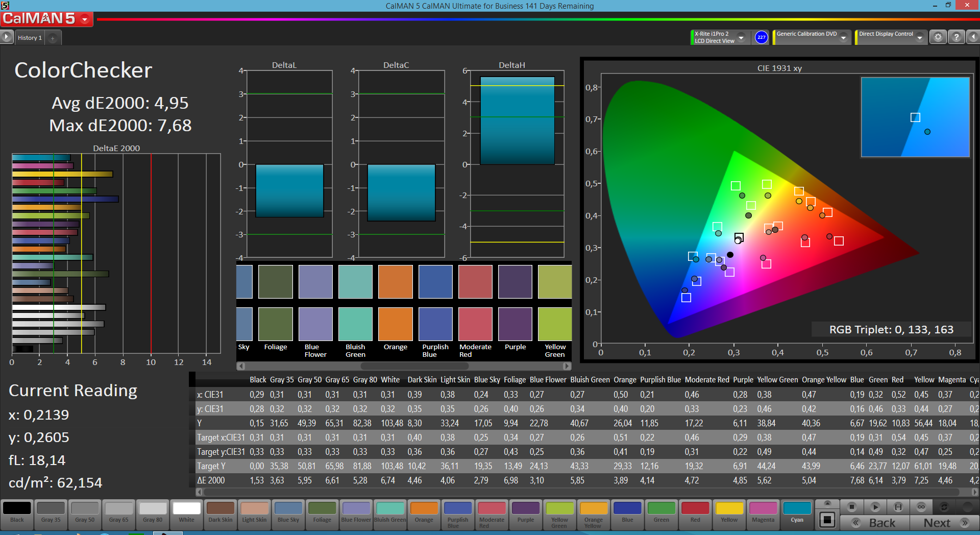Screen dimensions: 980x535
Task: Expand the pattern window arrow
Action: 827,503
